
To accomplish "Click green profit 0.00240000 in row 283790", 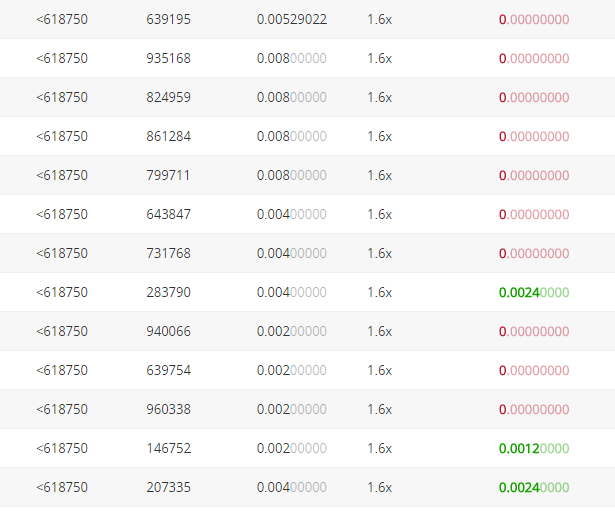I will point(534,292).
